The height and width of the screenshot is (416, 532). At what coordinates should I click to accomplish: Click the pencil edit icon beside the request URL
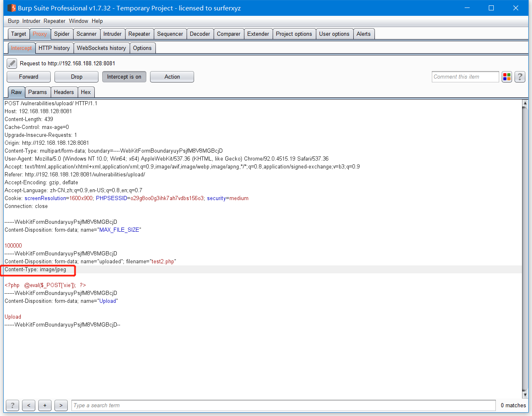pyautogui.click(x=12, y=63)
